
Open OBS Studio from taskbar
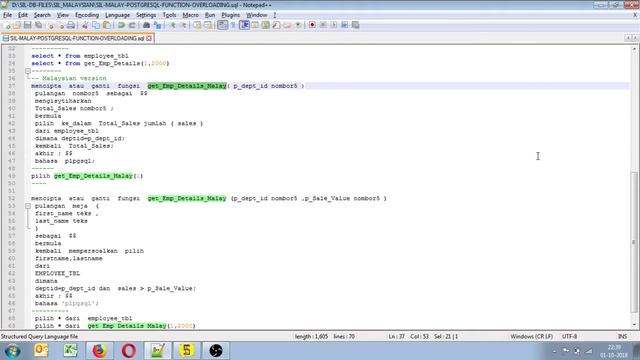[216, 351]
